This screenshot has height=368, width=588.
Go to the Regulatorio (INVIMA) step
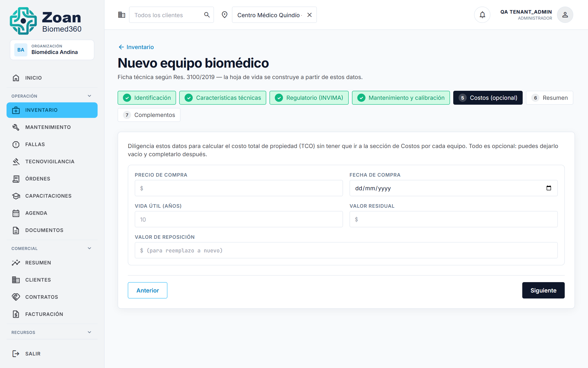(309, 98)
